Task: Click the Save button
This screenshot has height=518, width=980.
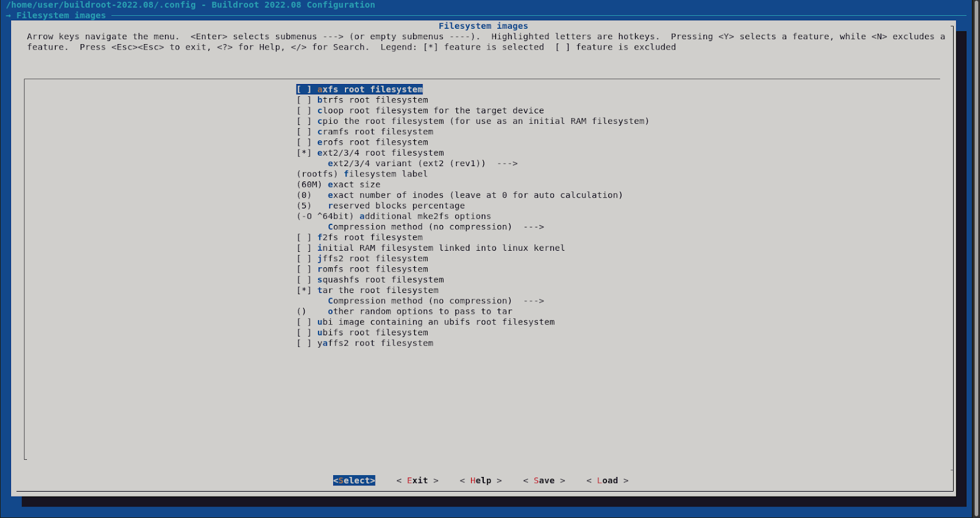Action: (543, 481)
